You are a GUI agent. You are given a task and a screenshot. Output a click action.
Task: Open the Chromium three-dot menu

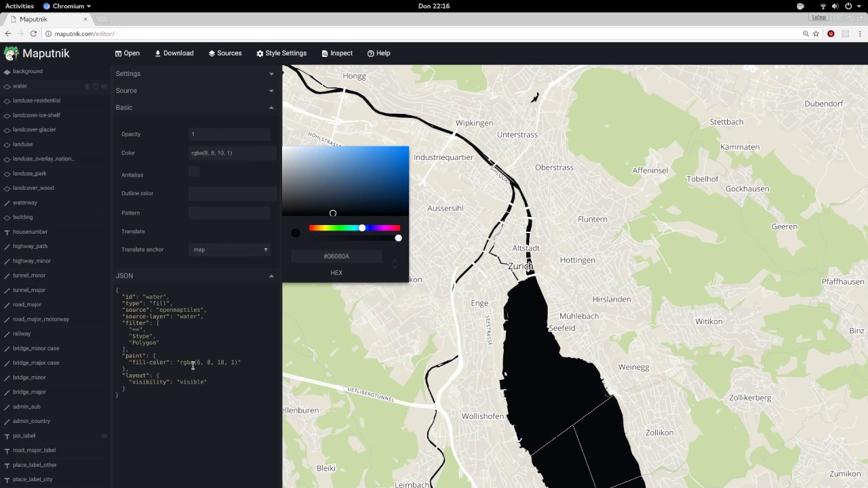860,34
